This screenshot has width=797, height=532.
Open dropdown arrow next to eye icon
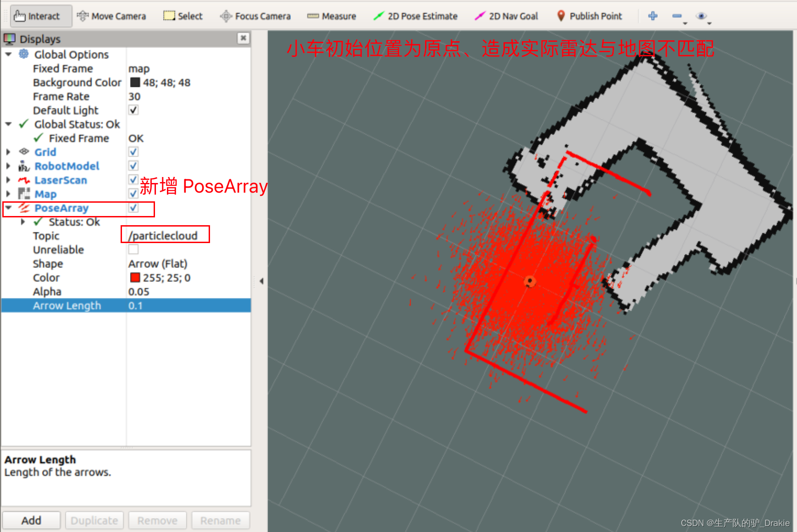709,23
